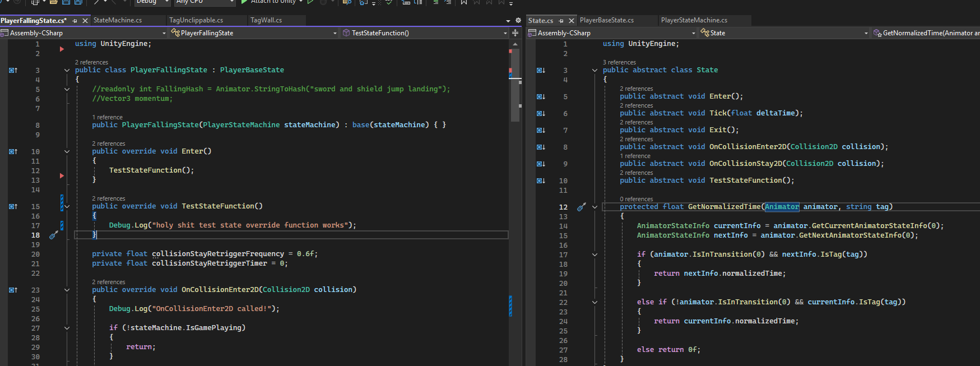
Task: Click the '2 references' link above the Enter() override
Action: click(109, 144)
